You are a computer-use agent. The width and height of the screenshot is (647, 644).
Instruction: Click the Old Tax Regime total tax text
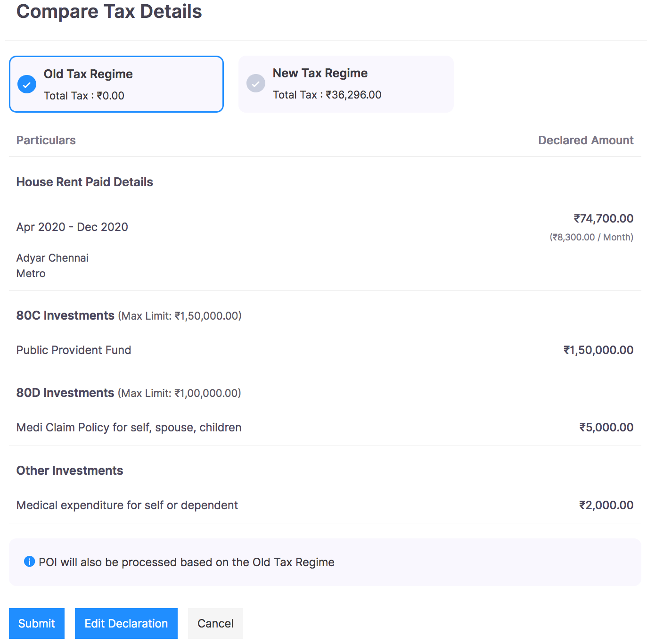(x=84, y=96)
